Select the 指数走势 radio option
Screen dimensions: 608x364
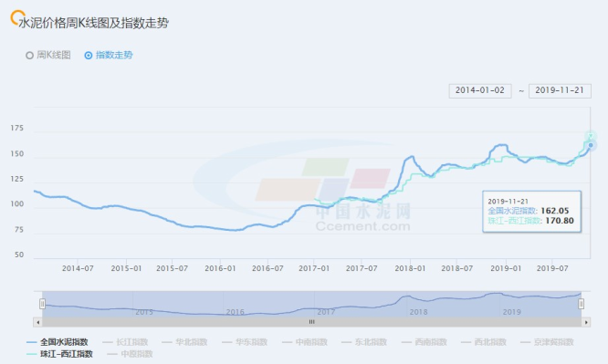coord(109,55)
